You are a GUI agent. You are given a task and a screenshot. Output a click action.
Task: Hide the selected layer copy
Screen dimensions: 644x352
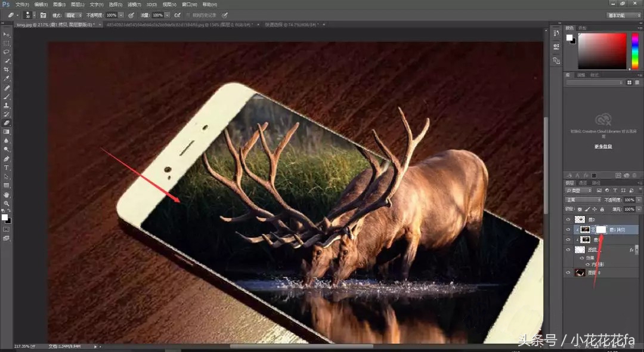[567, 229]
